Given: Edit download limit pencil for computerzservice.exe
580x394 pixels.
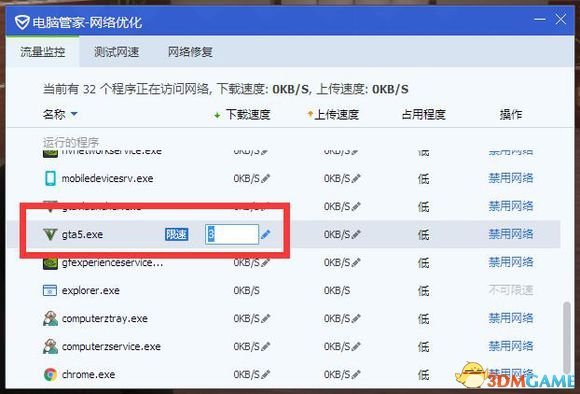Looking at the screenshot, I should point(266,347).
